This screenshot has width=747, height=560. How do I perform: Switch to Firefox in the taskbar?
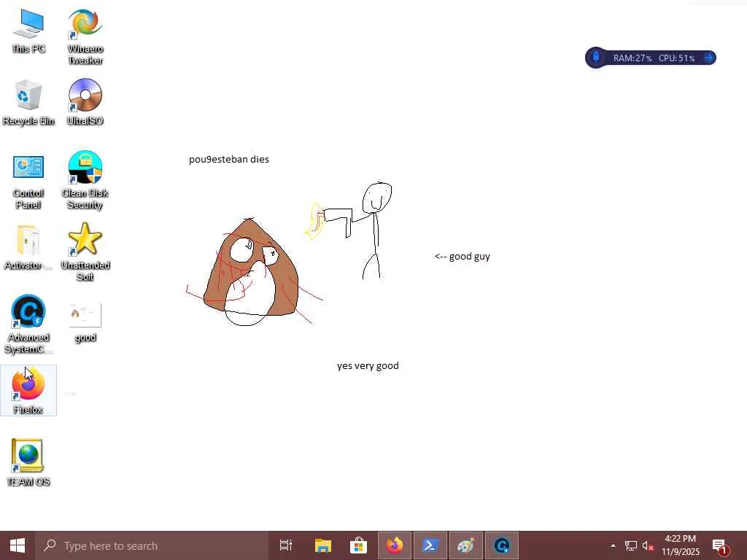click(x=395, y=545)
